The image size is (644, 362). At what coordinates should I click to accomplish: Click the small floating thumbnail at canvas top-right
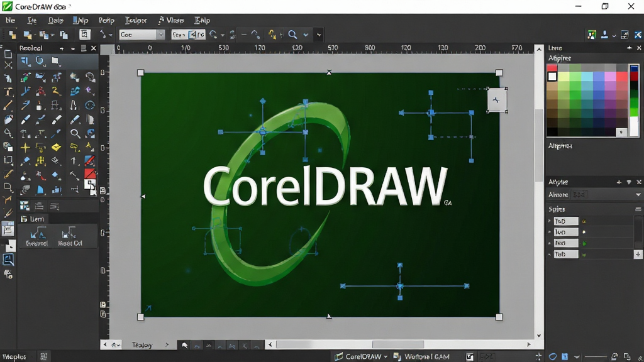pos(497,100)
